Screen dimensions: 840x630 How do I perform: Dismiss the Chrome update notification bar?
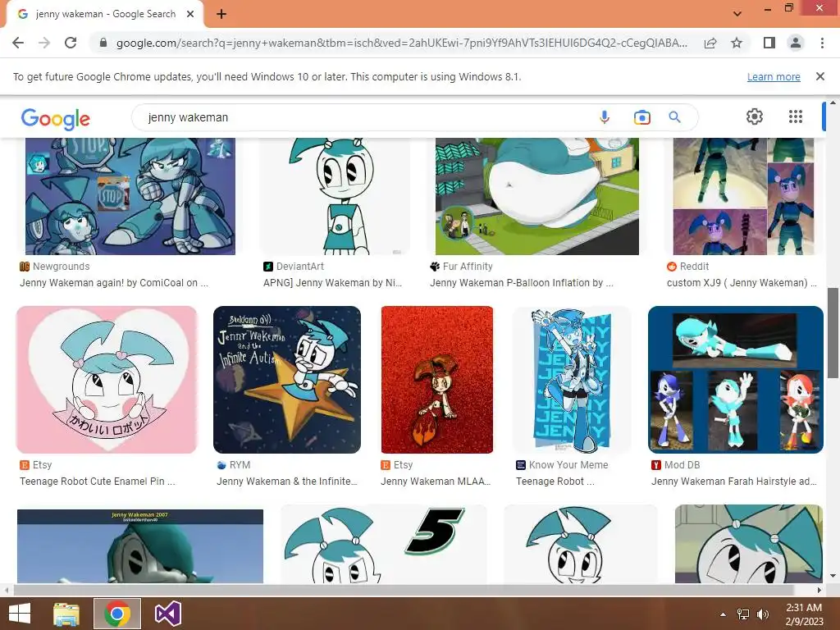click(x=820, y=76)
